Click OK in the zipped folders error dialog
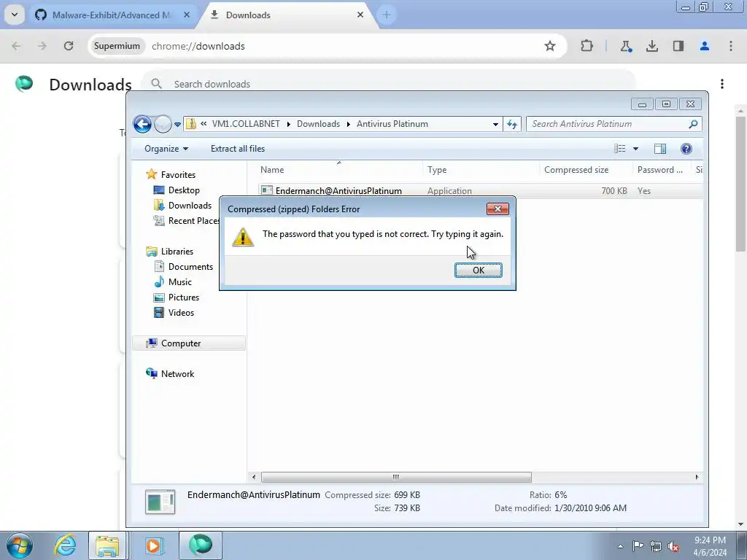 click(478, 270)
